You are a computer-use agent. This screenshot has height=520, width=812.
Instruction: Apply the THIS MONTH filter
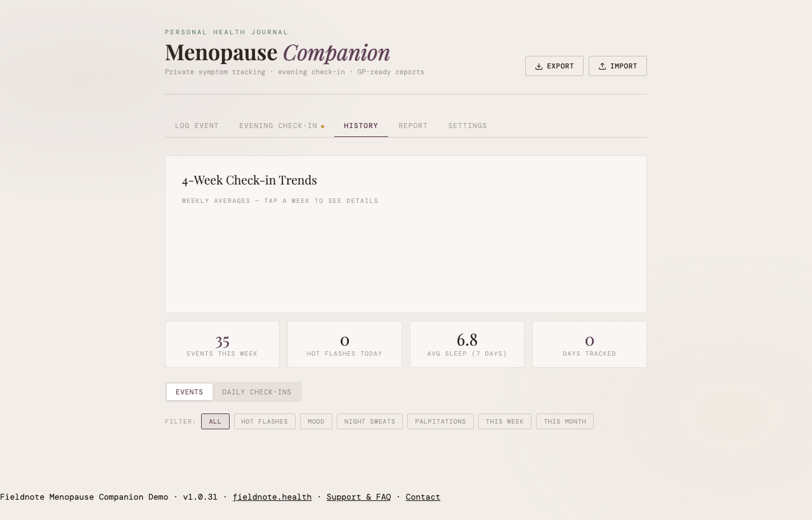[565, 420]
